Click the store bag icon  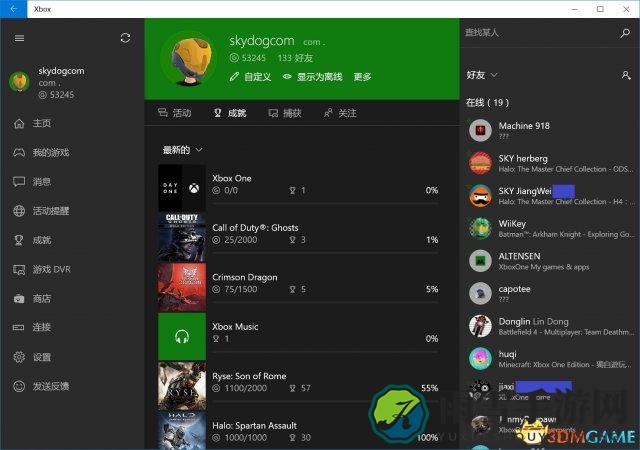tap(19, 299)
